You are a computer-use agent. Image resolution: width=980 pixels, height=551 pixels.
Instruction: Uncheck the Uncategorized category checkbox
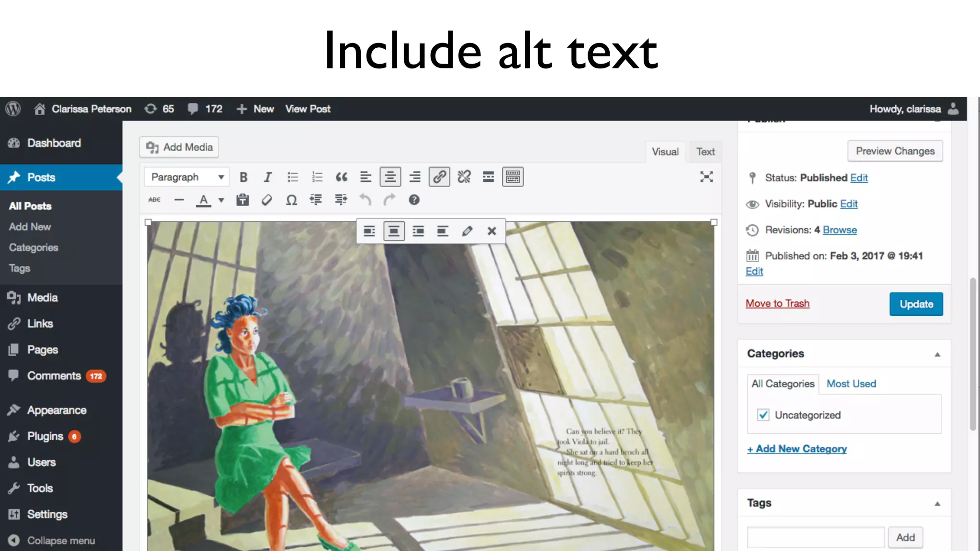[x=763, y=415]
